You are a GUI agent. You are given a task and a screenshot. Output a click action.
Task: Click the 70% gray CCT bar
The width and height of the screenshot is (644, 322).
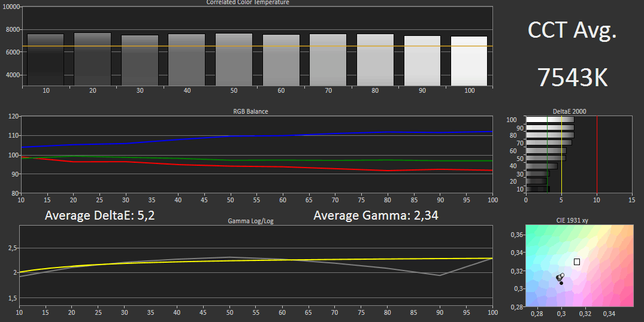(x=328, y=60)
